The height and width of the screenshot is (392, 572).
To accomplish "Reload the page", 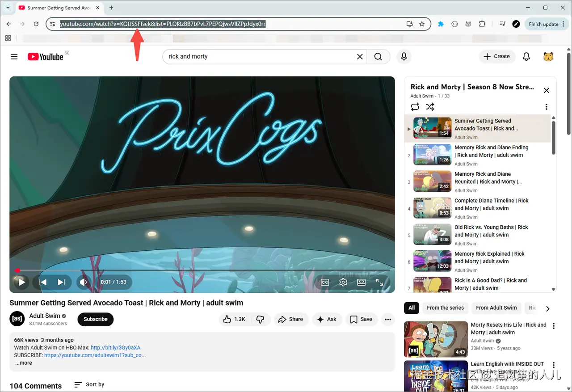I will click(36, 24).
